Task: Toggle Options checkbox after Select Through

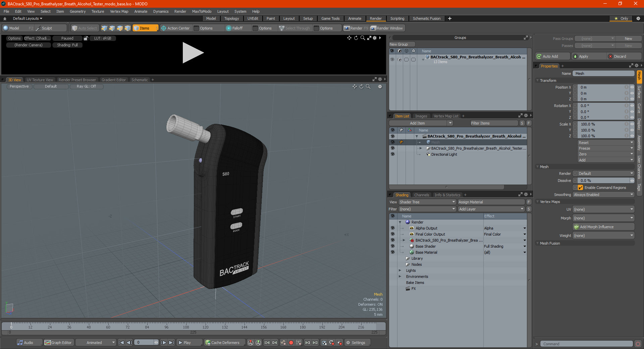Action: 316,28
